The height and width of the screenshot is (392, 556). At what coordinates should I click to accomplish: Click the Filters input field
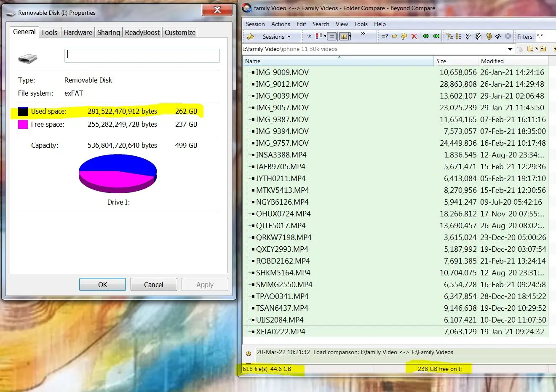tap(545, 37)
